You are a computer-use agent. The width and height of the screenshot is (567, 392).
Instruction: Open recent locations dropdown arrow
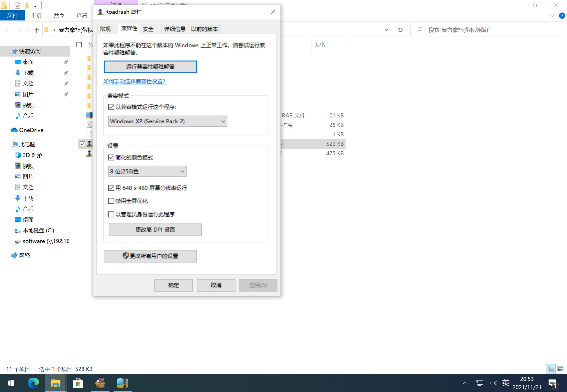click(x=28, y=30)
